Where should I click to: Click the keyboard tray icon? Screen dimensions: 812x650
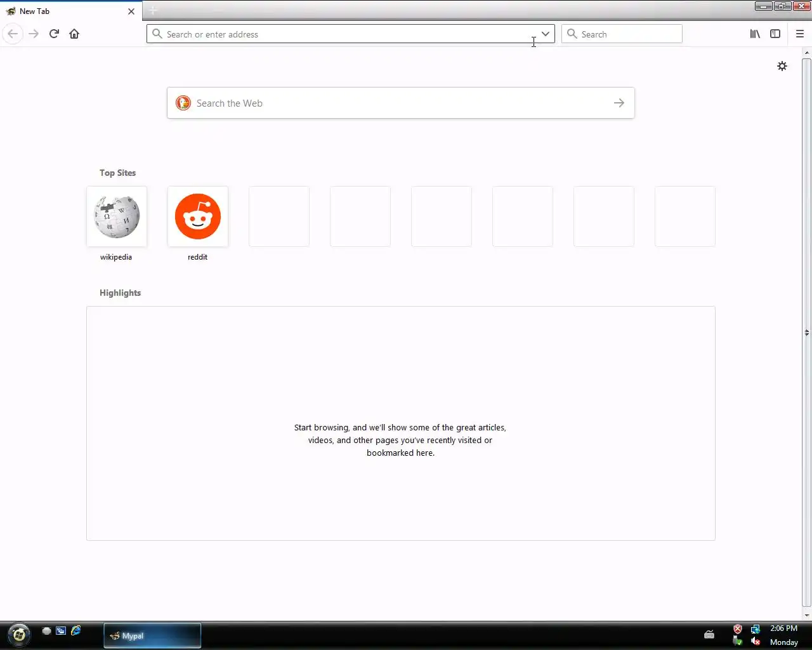pos(709,634)
